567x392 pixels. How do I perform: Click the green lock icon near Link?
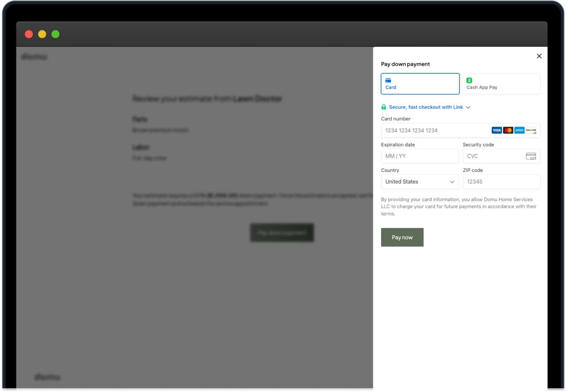point(384,107)
